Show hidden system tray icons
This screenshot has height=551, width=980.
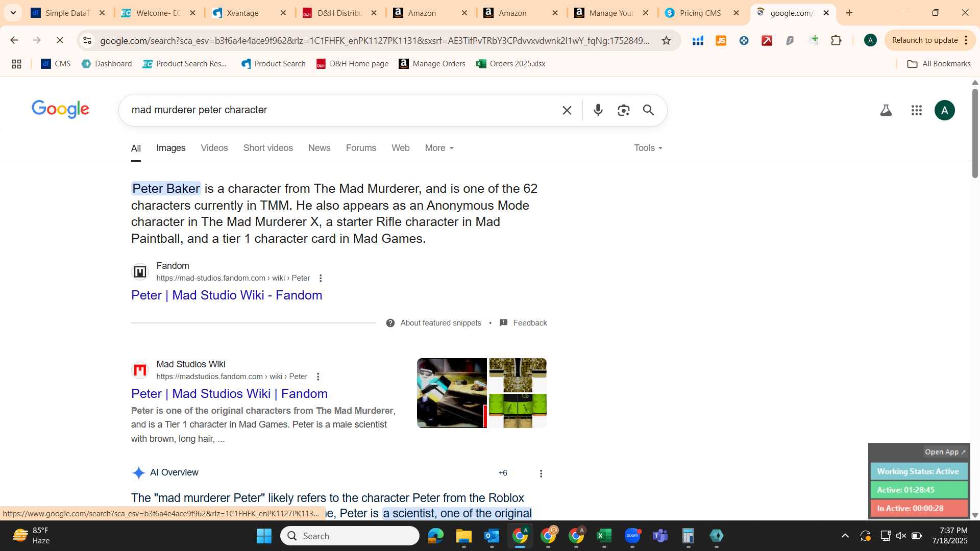(845, 536)
